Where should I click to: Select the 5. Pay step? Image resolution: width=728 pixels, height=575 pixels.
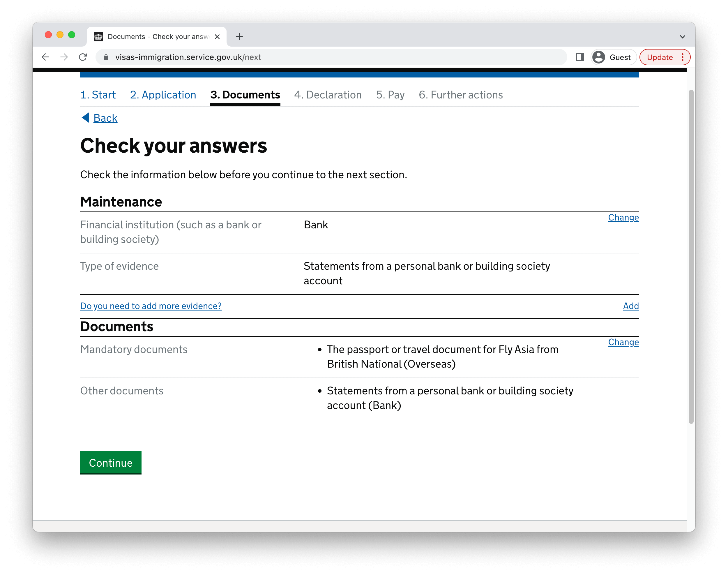(x=390, y=95)
